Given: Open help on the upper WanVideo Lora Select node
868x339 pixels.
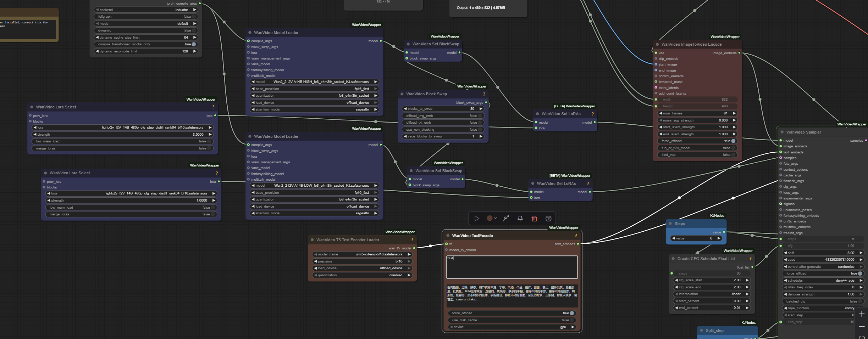Looking at the screenshot, I should coord(213,107).
